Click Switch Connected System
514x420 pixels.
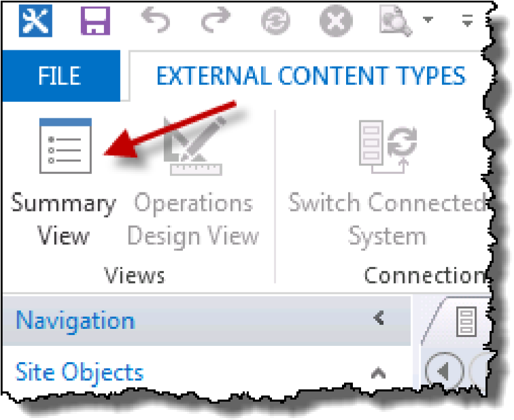tap(387, 183)
